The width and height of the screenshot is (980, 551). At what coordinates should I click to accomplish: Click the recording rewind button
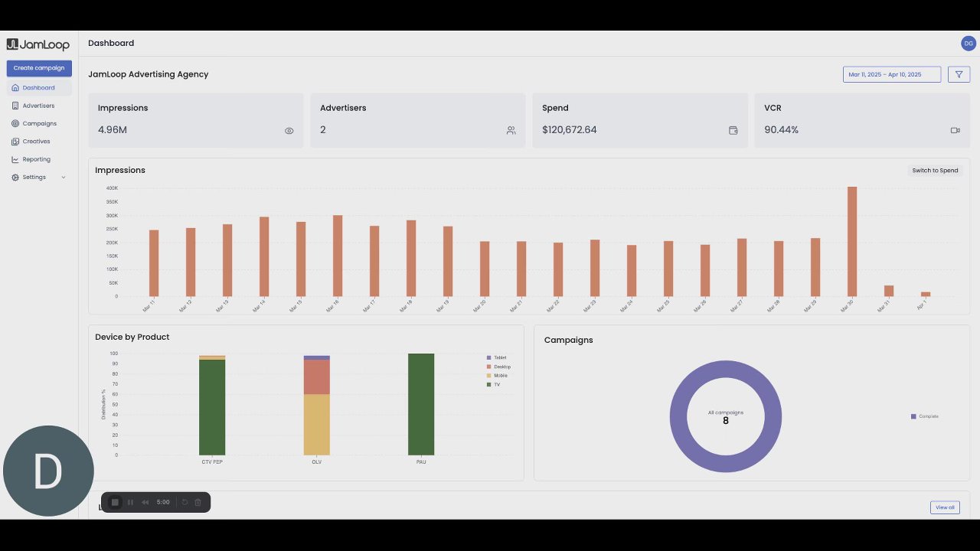[x=145, y=502]
